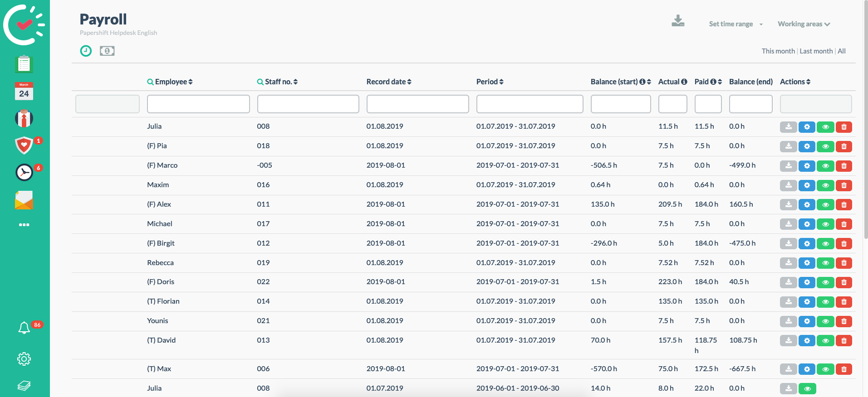Toggle visibility eye for (F) Pia record
The image size is (868, 397).
tap(825, 146)
